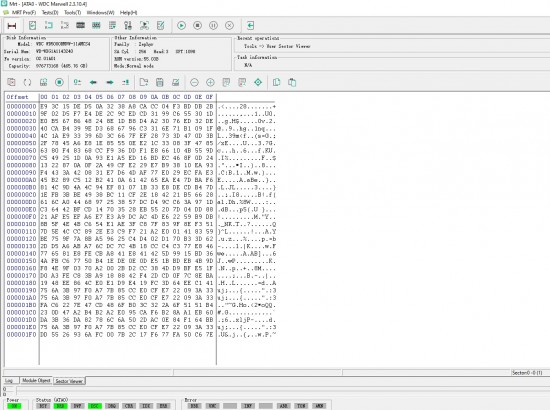
Task: Click the DRQ status indicator
Action: pyautogui.click(x=112, y=406)
